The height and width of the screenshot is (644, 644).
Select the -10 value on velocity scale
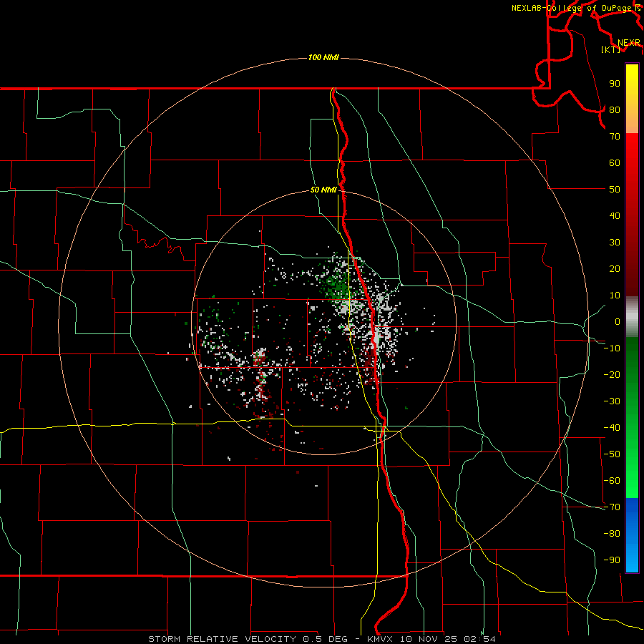pos(612,348)
